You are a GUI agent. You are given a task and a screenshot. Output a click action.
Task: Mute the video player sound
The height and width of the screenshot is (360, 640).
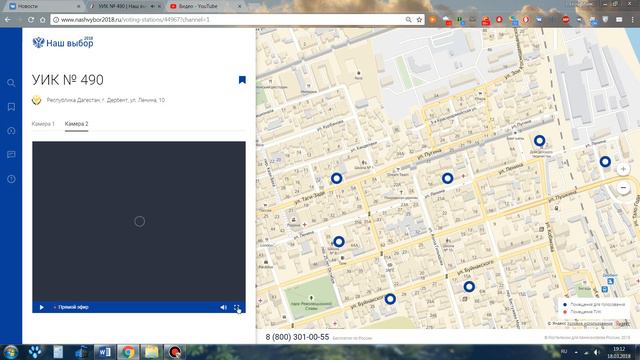(223, 307)
